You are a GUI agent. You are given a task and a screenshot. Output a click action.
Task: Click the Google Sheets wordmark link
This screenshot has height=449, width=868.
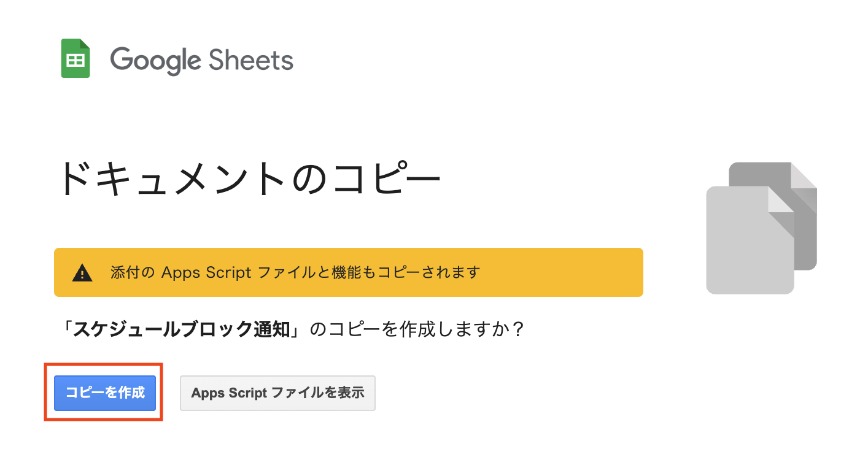(203, 59)
